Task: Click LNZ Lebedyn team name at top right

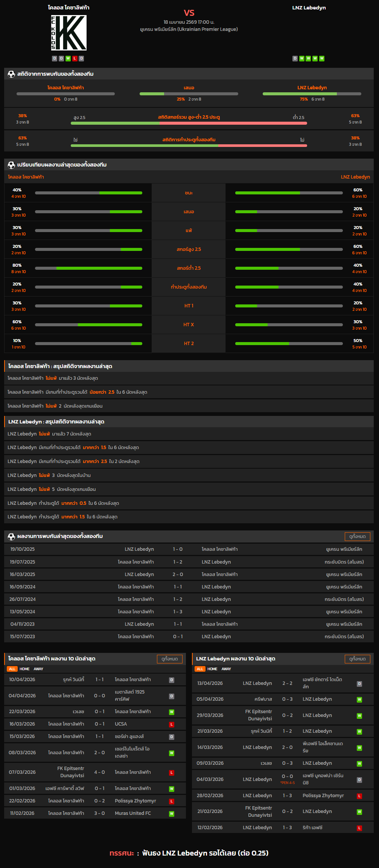Action: tap(309, 8)
